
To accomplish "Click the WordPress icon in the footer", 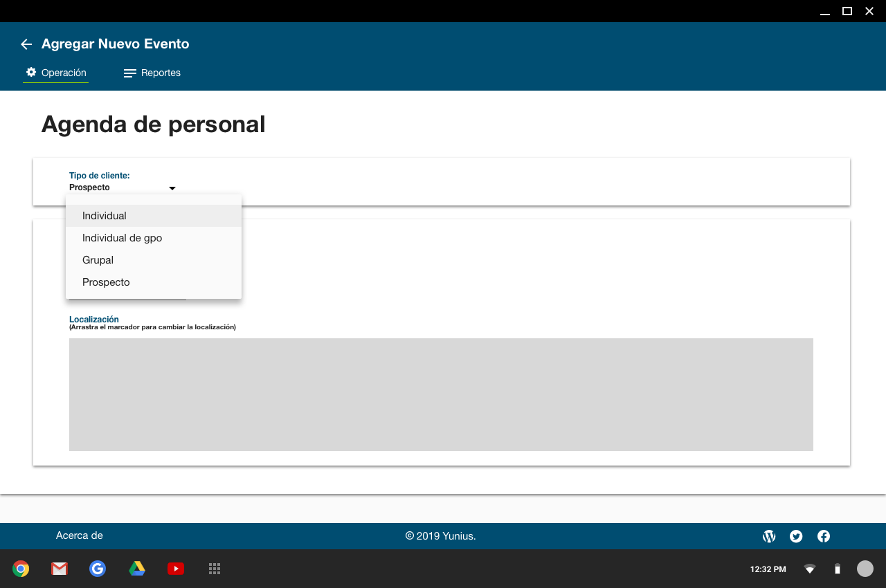I will coord(768,536).
